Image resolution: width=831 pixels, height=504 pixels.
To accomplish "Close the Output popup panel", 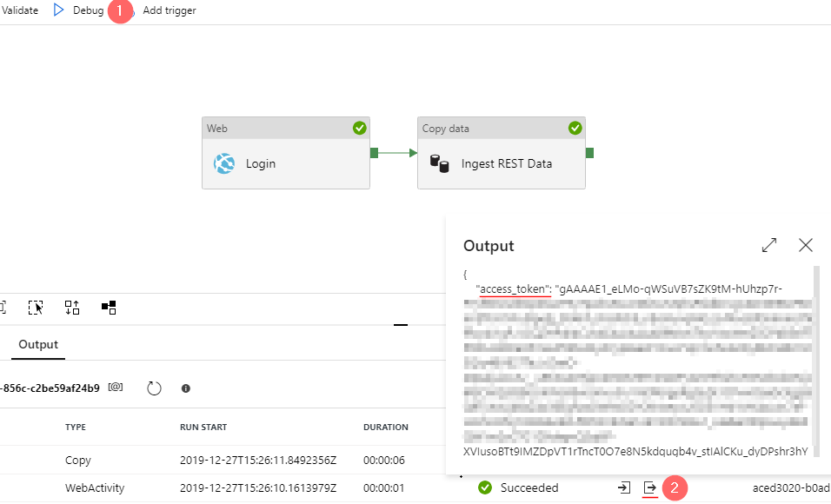I will pyautogui.click(x=806, y=245).
